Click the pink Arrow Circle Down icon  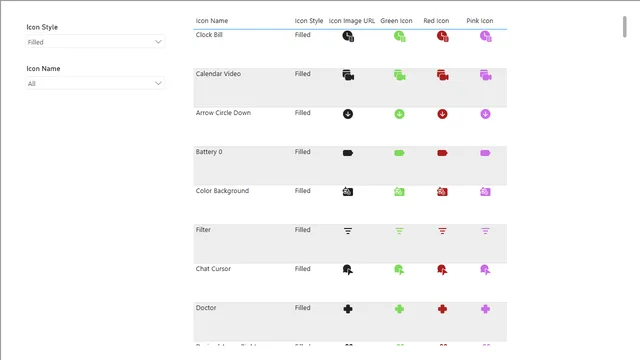pyautogui.click(x=485, y=114)
